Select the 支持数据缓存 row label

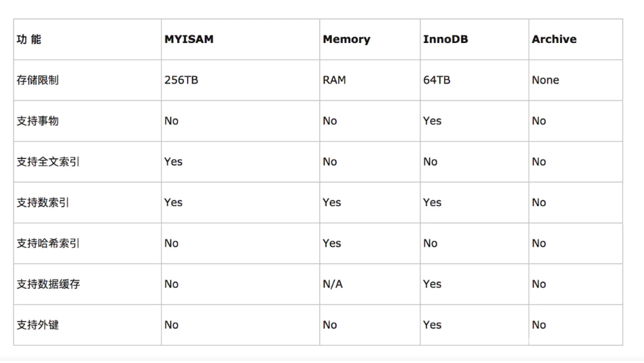[48, 284]
